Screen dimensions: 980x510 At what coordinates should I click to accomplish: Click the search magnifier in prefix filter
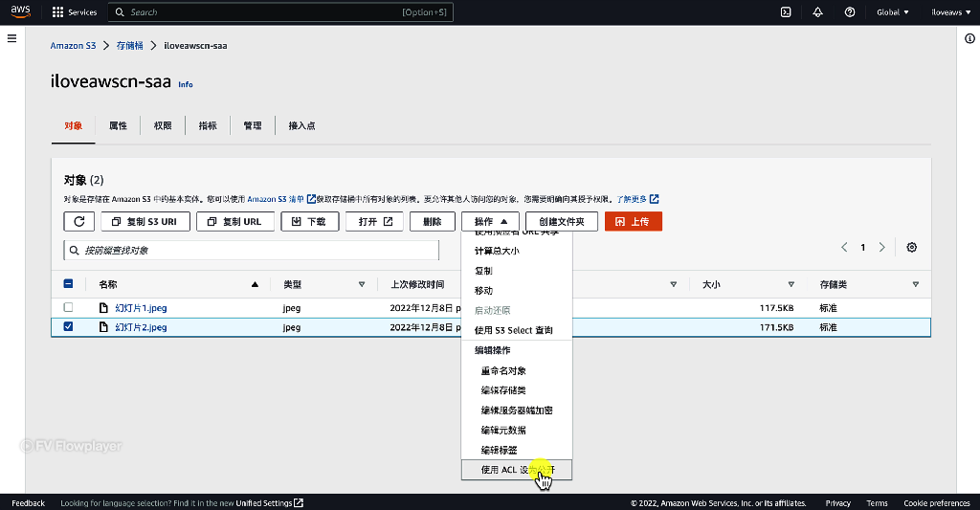click(75, 251)
